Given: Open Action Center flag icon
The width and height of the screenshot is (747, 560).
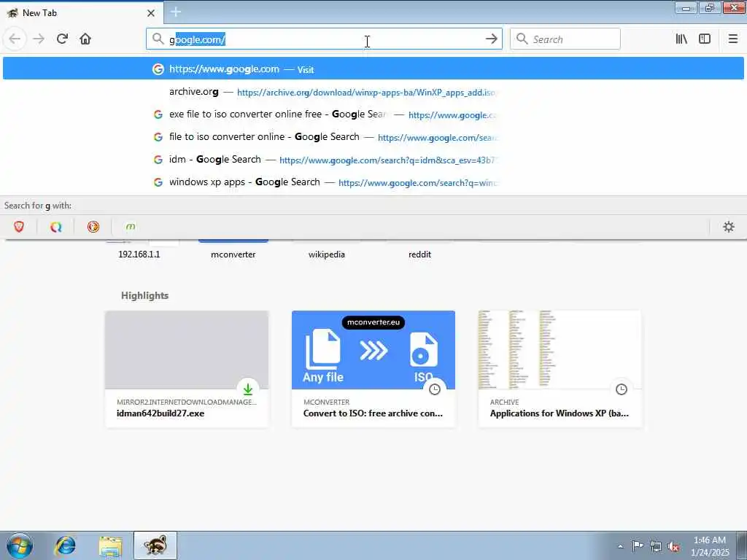Looking at the screenshot, I should point(638,545).
